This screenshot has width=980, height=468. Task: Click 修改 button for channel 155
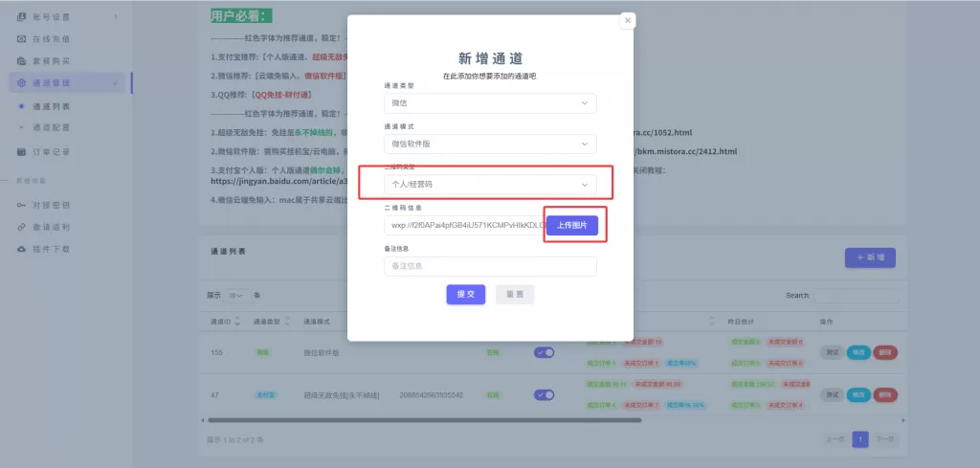(858, 352)
